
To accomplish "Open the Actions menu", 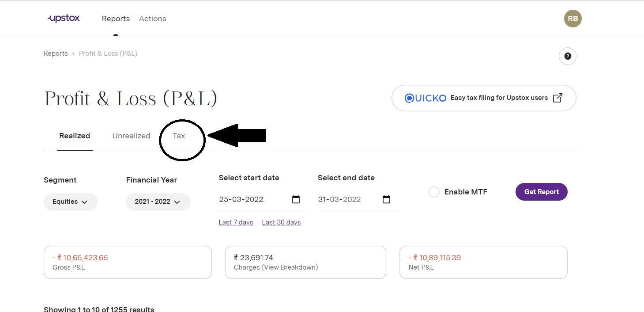I will pyautogui.click(x=153, y=19).
